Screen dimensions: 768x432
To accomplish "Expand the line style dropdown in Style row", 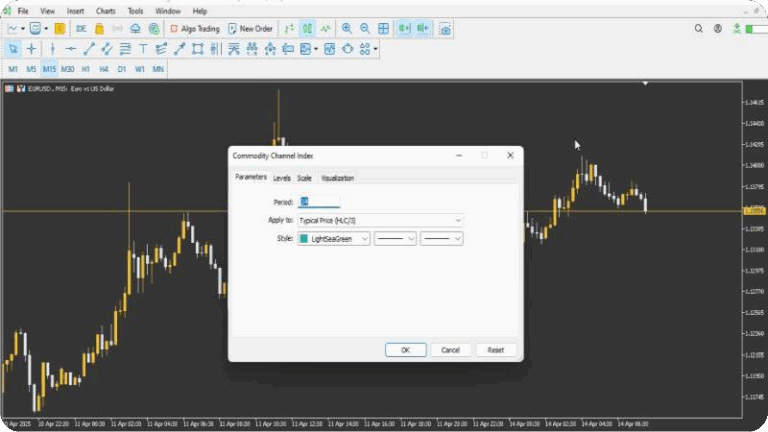I will tap(395, 239).
